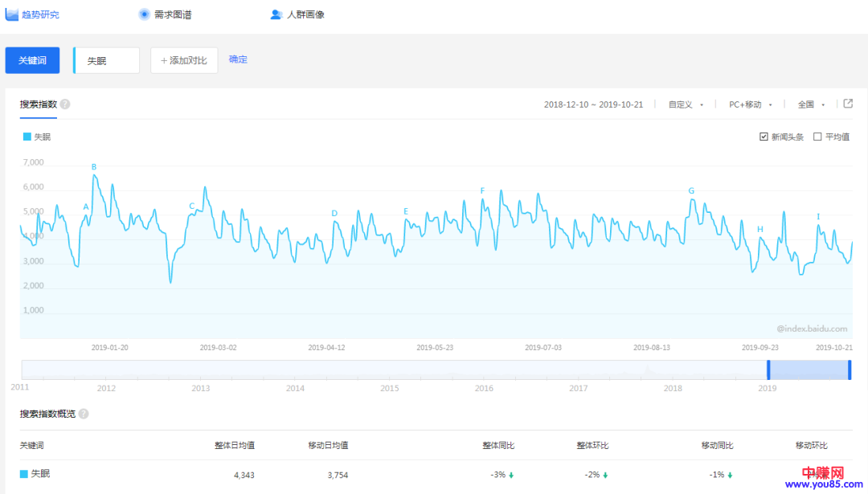Click the 添加对比 button
Image resolution: width=868 pixels, height=494 pixels.
[x=184, y=60]
